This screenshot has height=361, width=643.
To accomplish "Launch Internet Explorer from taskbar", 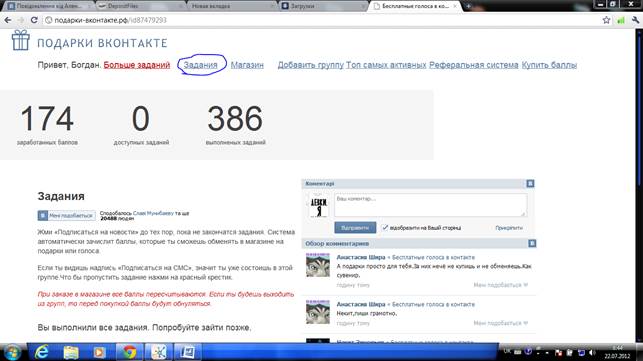I will 41,352.
